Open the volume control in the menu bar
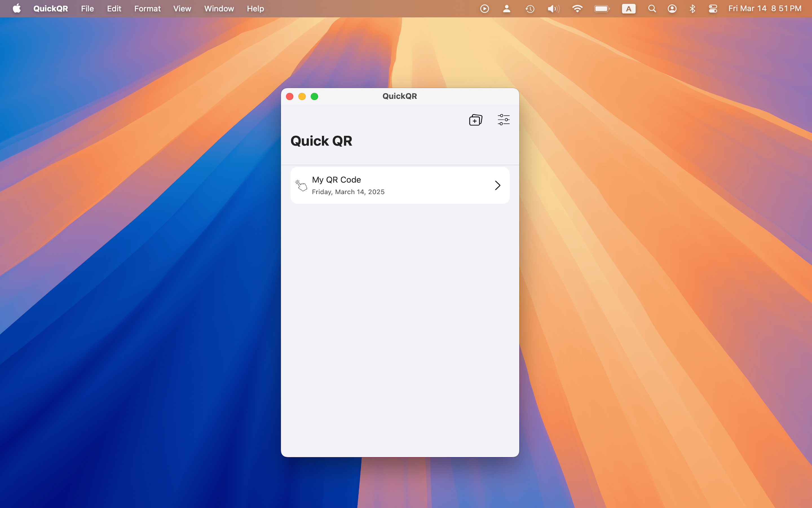 [x=554, y=9]
